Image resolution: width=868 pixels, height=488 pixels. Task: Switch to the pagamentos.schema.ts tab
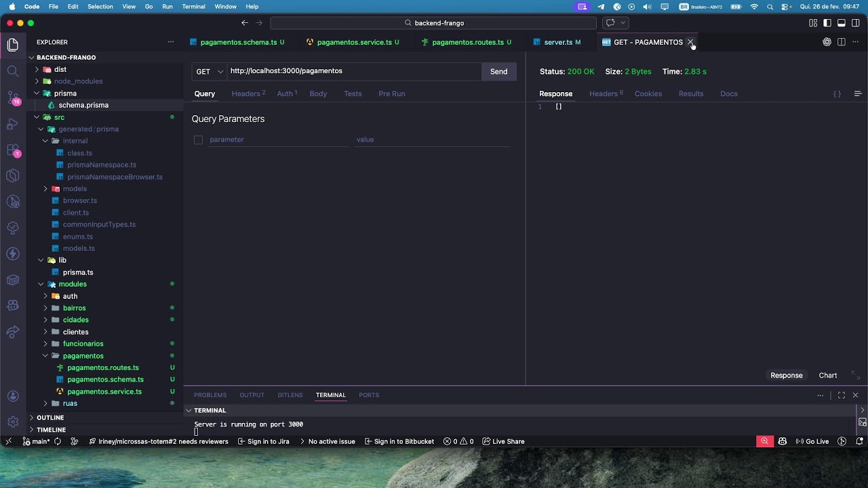tap(238, 42)
